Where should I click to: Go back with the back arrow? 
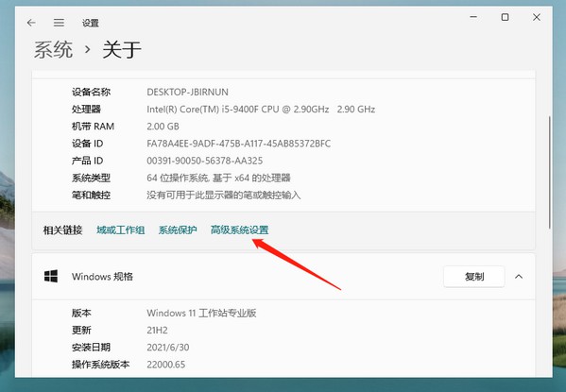tap(31, 23)
